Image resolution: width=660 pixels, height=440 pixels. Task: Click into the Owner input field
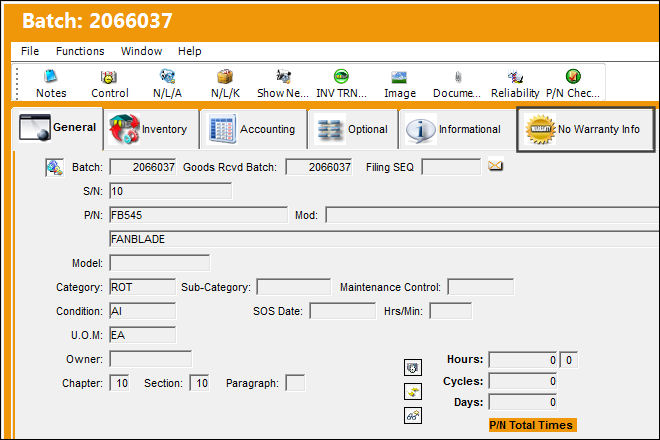coord(151,359)
